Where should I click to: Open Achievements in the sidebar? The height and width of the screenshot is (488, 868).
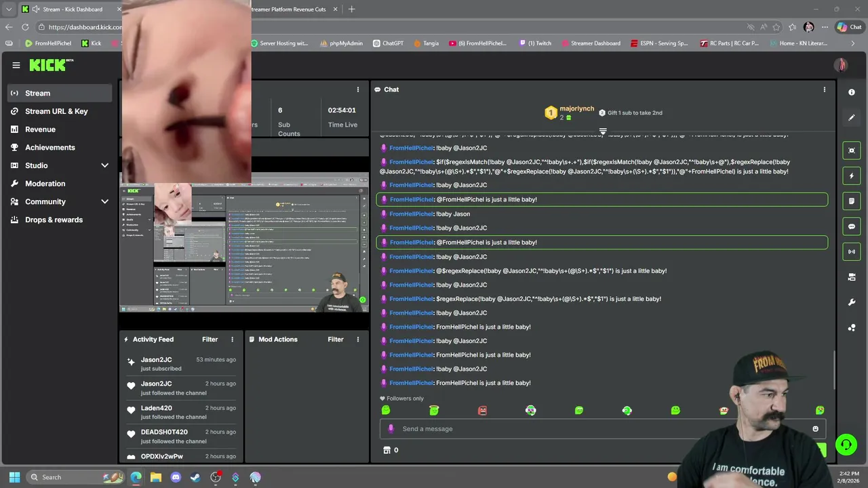[x=60, y=147]
